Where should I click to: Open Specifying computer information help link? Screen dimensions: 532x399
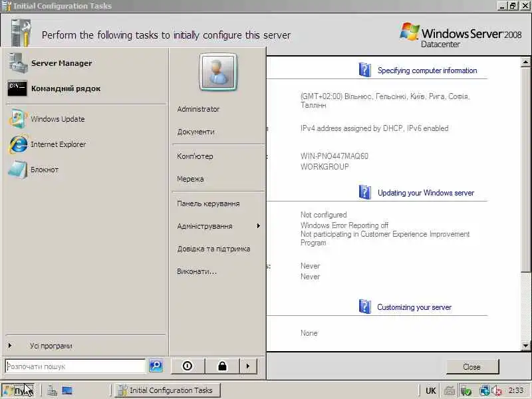click(427, 70)
